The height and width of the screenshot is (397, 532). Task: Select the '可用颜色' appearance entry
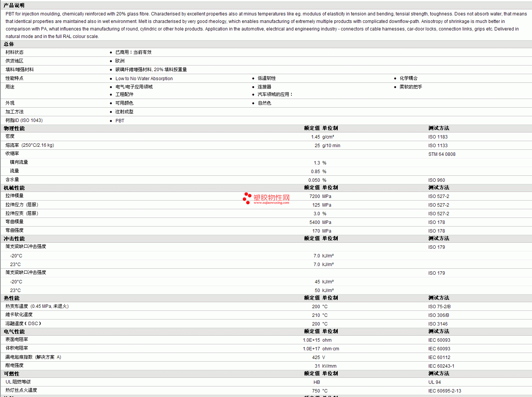(124, 103)
